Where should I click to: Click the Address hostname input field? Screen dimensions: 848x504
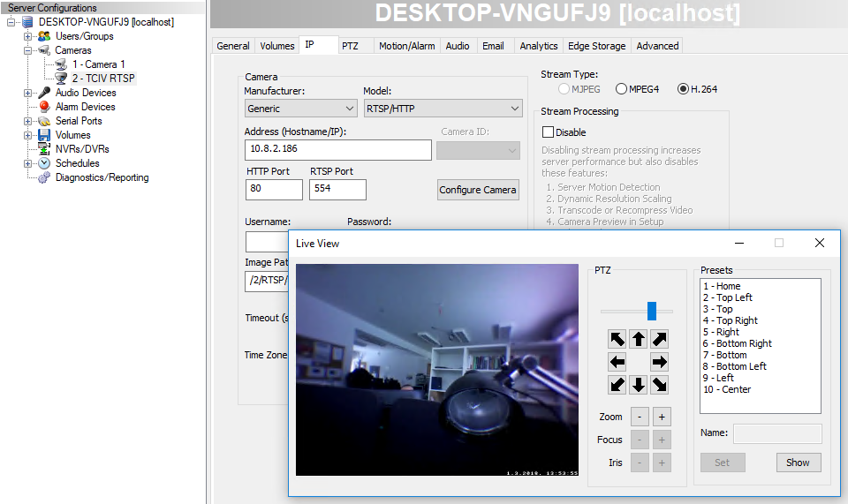pos(337,150)
